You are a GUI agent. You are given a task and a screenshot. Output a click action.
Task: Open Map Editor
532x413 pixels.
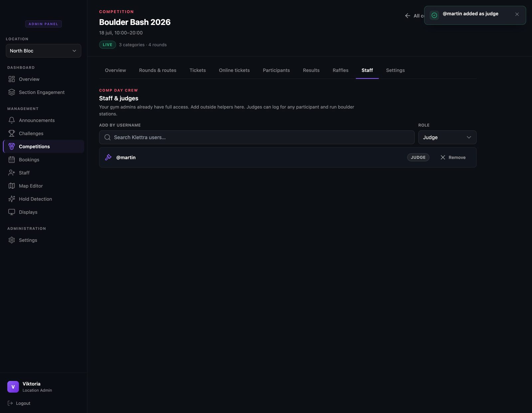pos(44,186)
